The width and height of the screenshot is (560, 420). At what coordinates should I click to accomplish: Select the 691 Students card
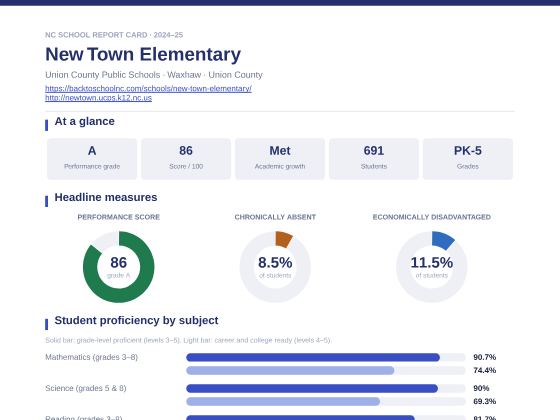tap(374, 159)
